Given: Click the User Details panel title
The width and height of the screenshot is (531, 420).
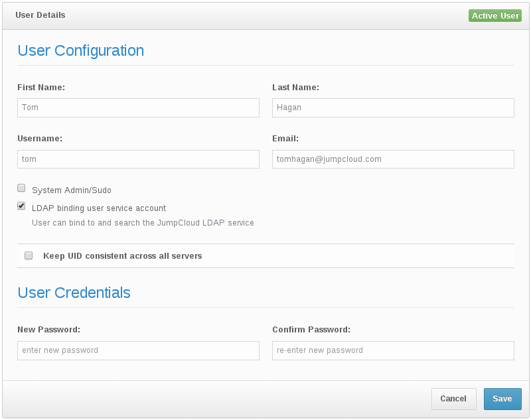Looking at the screenshot, I should pos(40,15).
